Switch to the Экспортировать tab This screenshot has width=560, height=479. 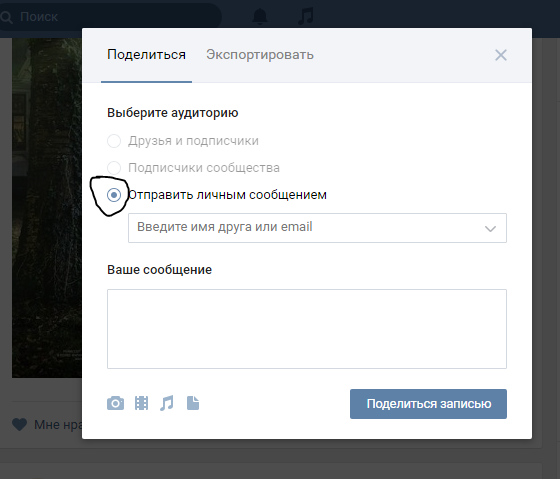[260, 55]
